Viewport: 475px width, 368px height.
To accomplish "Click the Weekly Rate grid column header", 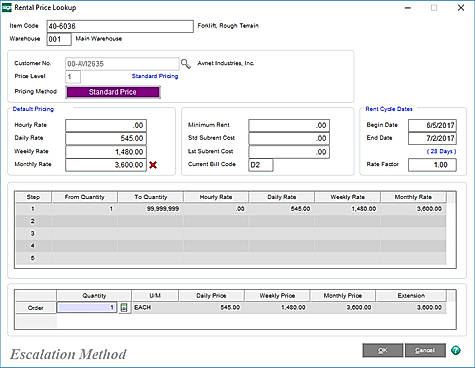I will pyautogui.click(x=347, y=197).
